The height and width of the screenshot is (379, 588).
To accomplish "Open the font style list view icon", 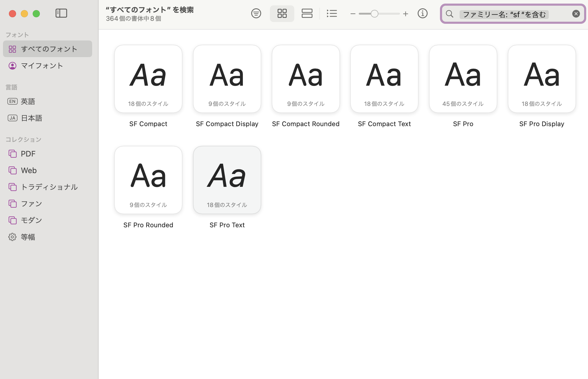I will pyautogui.click(x=332, y=13).
